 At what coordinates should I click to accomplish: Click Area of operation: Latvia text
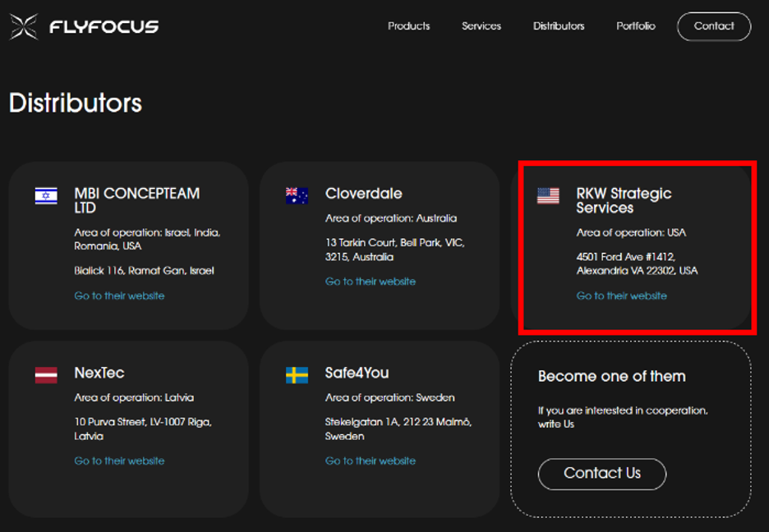coord(134,398)
